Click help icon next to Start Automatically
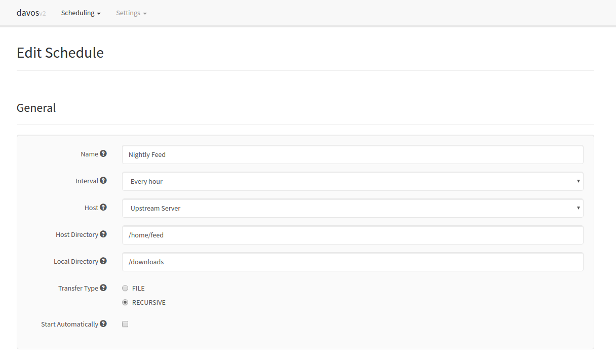Screen dimensions: 616x364 pos(103,323)
